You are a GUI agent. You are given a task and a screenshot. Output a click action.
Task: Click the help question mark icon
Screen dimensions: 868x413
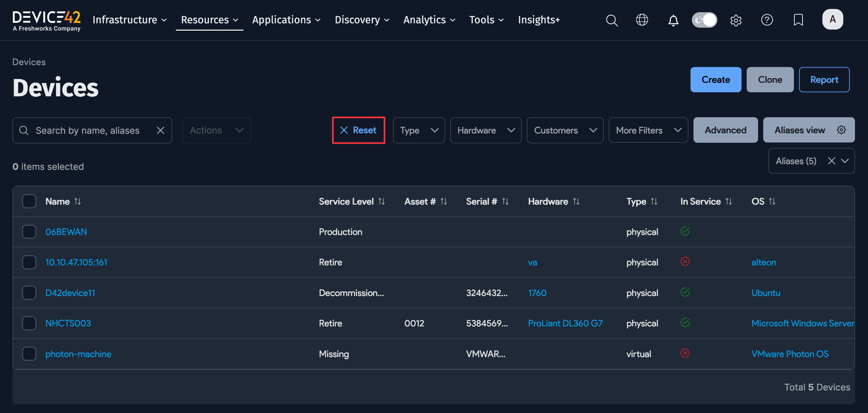pos(767,20)
